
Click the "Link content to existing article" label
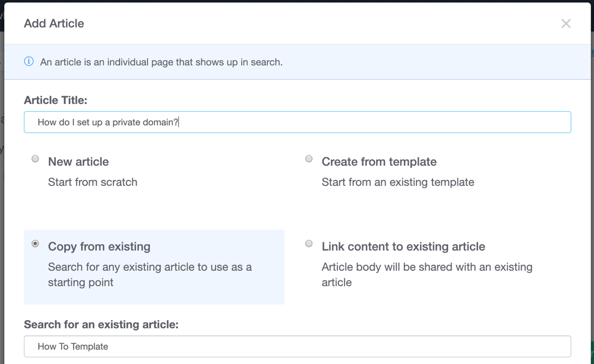point(403,246)
